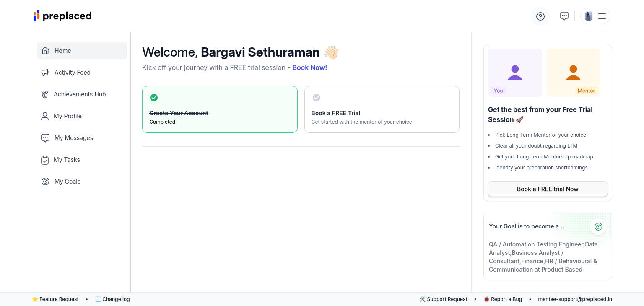Open My Messages in sidebar
This screenshot has height=306, width=644.
(73, 138)
